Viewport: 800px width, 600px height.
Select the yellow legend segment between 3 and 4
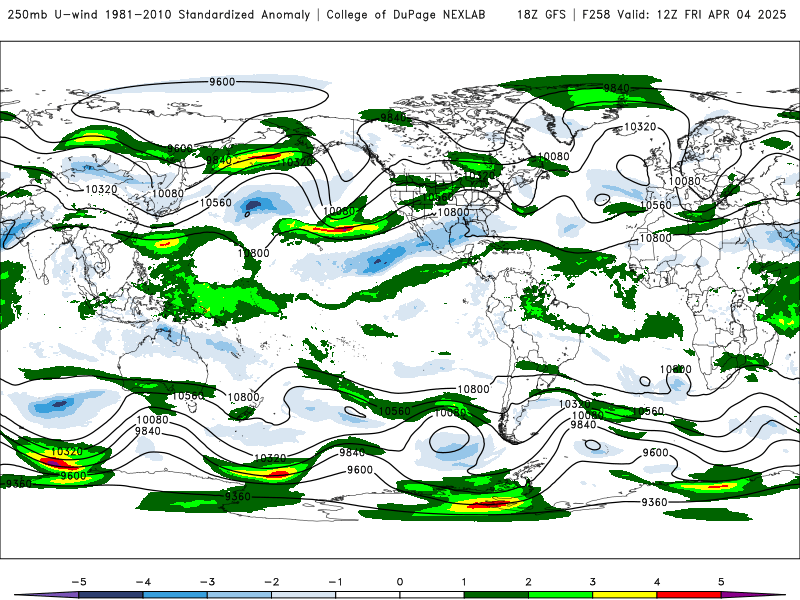point(625,595)
